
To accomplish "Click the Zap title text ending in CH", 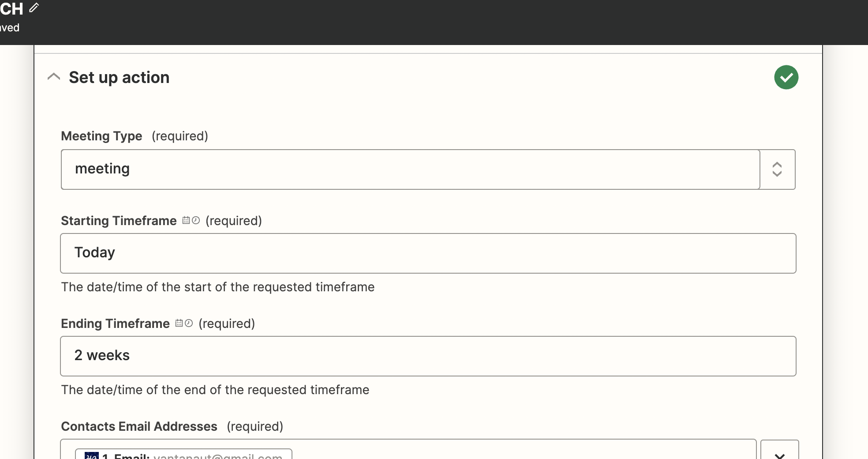I will pos(11,9).
